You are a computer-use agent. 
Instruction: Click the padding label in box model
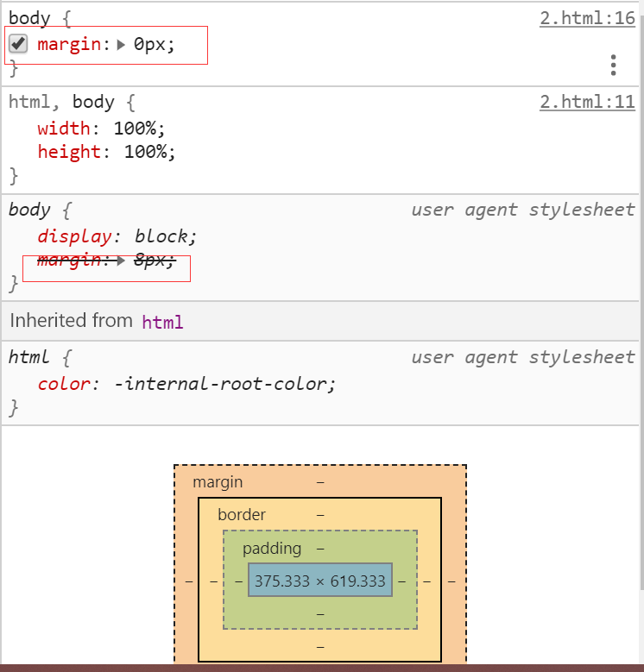(x=272, y=549)
